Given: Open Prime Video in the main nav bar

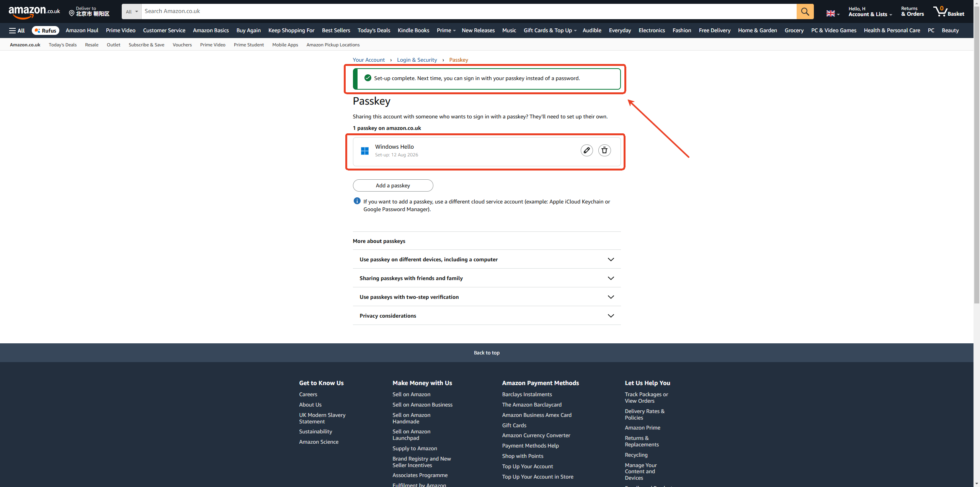Looking at the screenshot, I should (121, 31).
